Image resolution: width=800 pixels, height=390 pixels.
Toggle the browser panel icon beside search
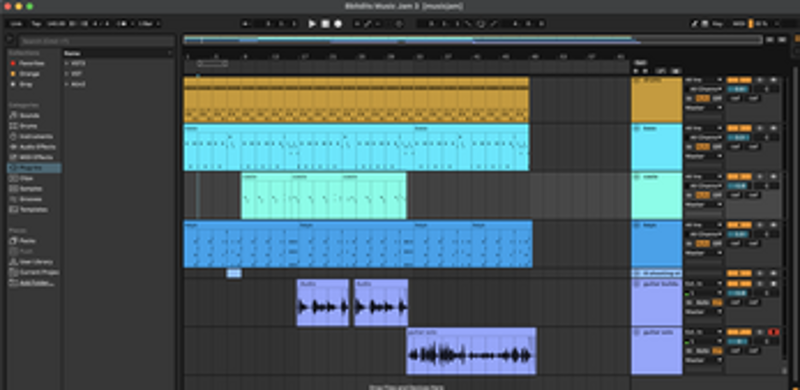9,40
